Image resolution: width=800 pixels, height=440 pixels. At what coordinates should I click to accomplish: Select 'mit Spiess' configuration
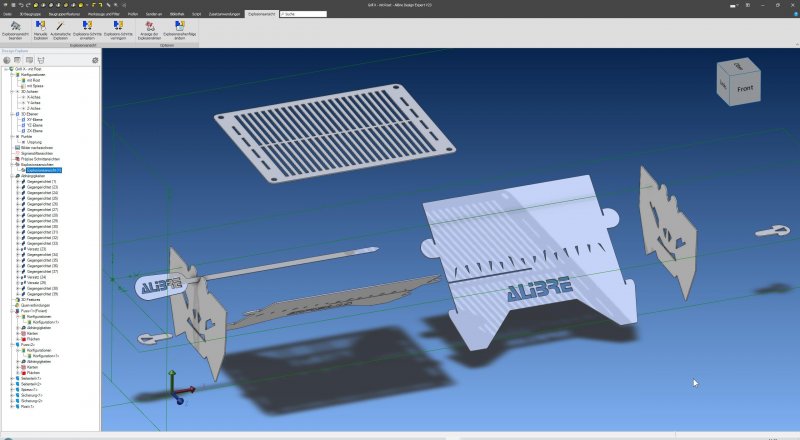pos(35,86)
